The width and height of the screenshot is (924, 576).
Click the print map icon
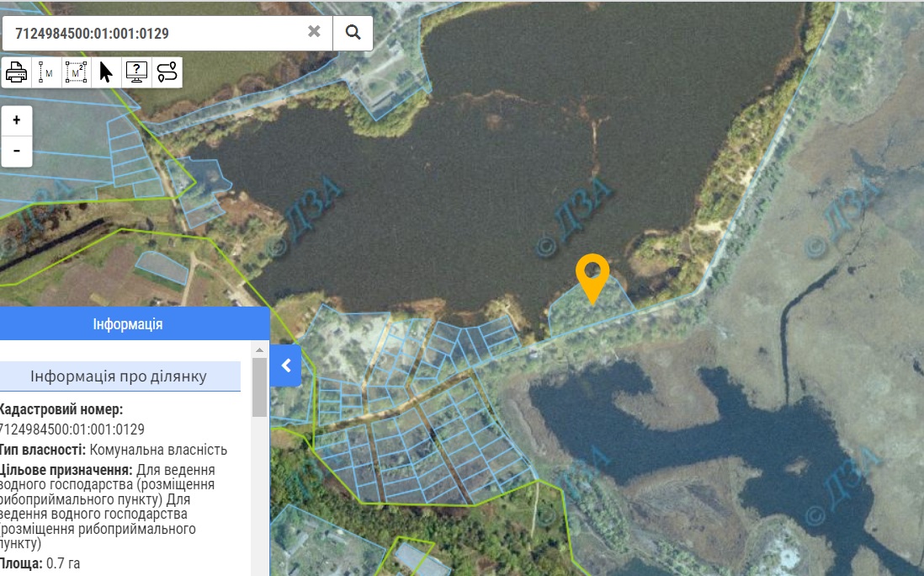tap(17, 72)
